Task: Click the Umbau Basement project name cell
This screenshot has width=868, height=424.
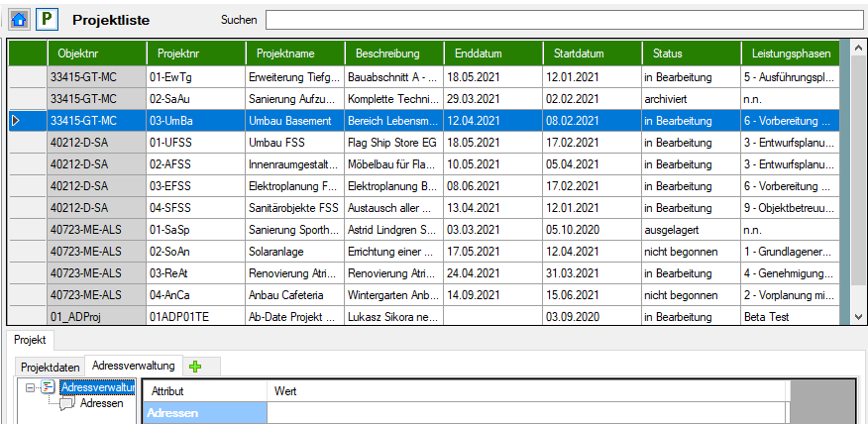Action: click(x=295, y=121)
